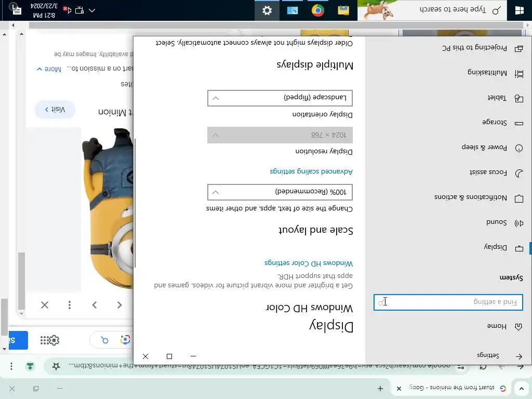Expand the More link in image description
532x399 pixels.
click(x=49, y=69)
